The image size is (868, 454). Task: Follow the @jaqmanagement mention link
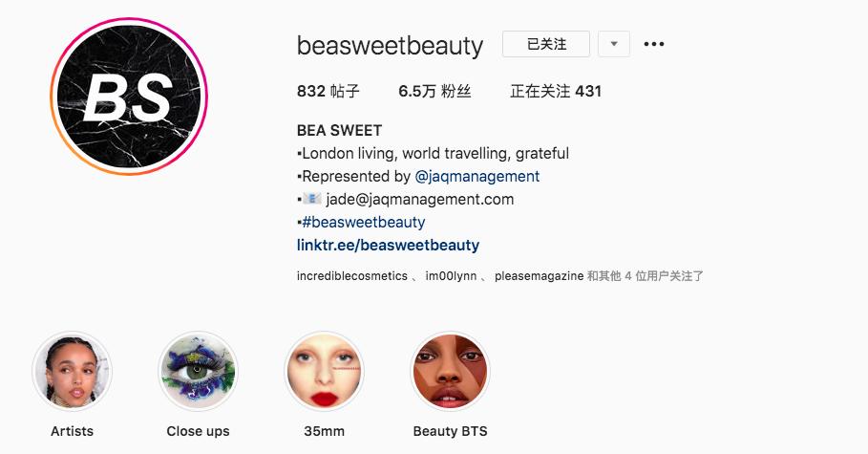point(477,176)
